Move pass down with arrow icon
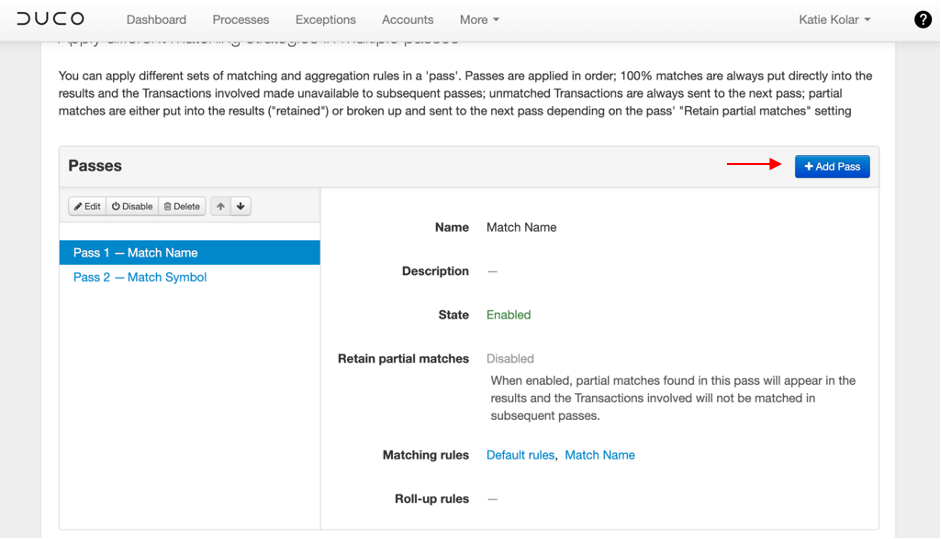This screenshot has height=539, width=941. click(x=240, y=206)
